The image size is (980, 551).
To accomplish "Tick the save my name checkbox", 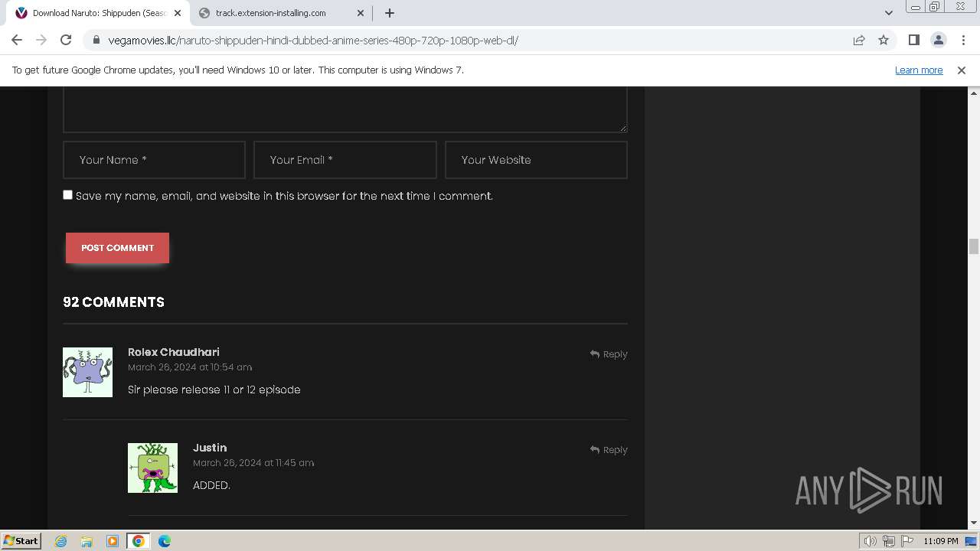I will [67, 195].
